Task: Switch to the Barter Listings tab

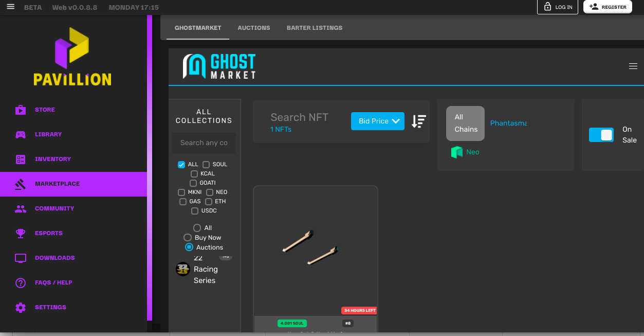Action: click(315, 28)
